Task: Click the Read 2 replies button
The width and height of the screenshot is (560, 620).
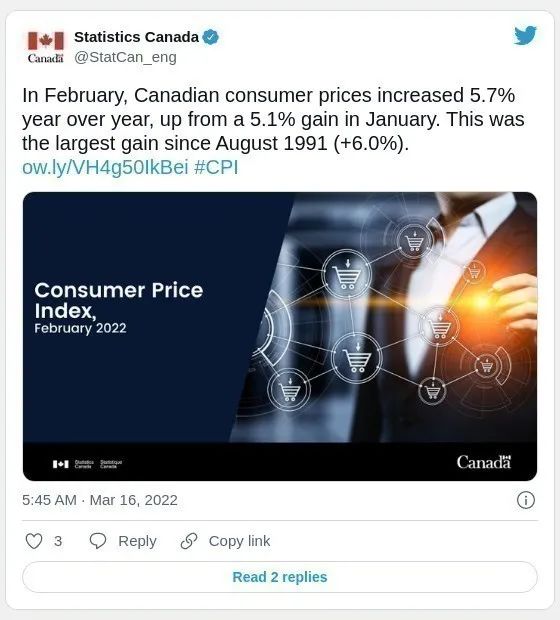Action: point(280,577)
